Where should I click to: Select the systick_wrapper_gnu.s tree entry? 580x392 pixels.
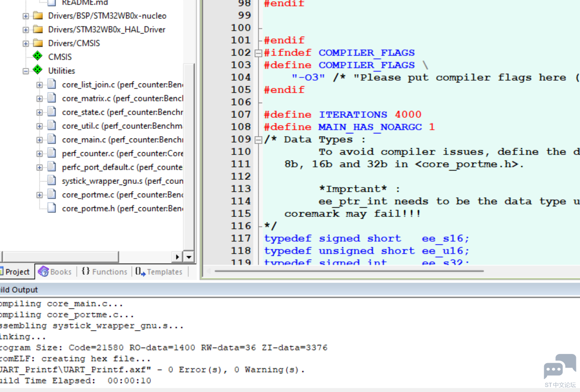123,181
